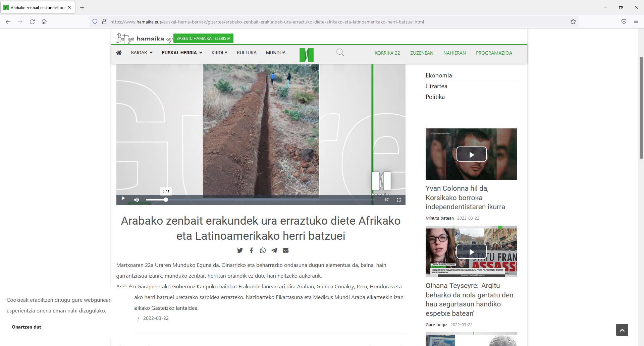
Task: Click browser back arrow
Action: pyautogui.click(x=8, y=22)
